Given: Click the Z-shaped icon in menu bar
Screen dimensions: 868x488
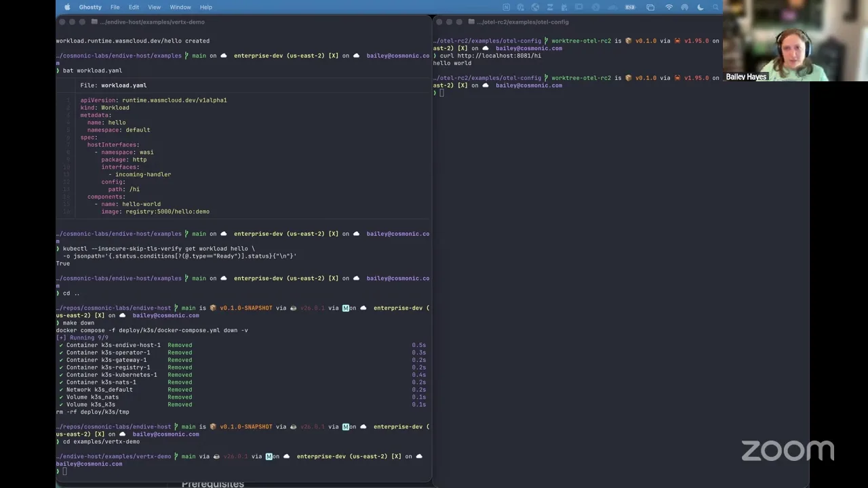Looking at the screenshot, I should point(551,7).
